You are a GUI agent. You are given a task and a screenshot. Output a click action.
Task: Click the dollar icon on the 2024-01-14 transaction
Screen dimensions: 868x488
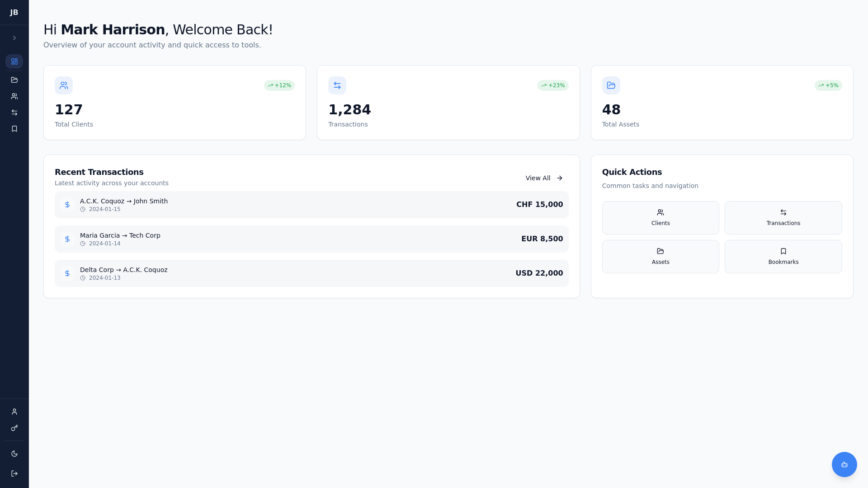pyautogui.click(x=67, y=239)
